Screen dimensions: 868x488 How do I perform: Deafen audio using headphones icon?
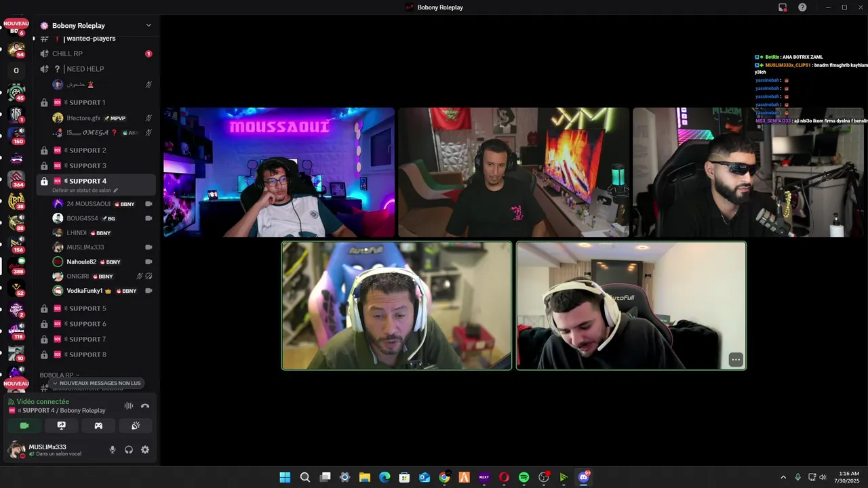point(129,449)
